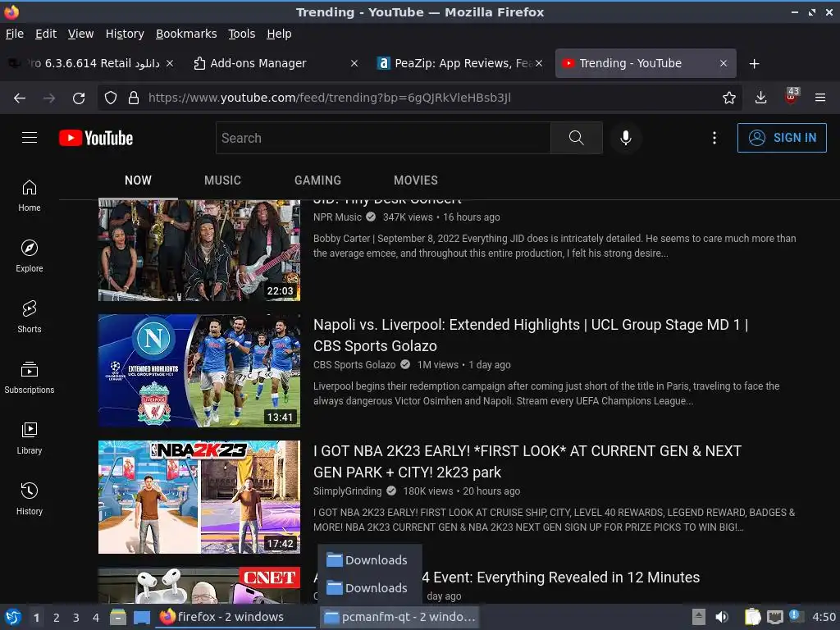Open the Help menu
Viewport: 840px width, 630px height.
(x=279, y=34)
